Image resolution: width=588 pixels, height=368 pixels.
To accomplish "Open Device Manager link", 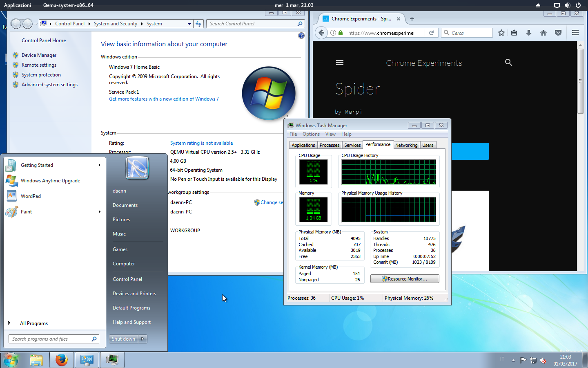I will click(x=39, y=55).
